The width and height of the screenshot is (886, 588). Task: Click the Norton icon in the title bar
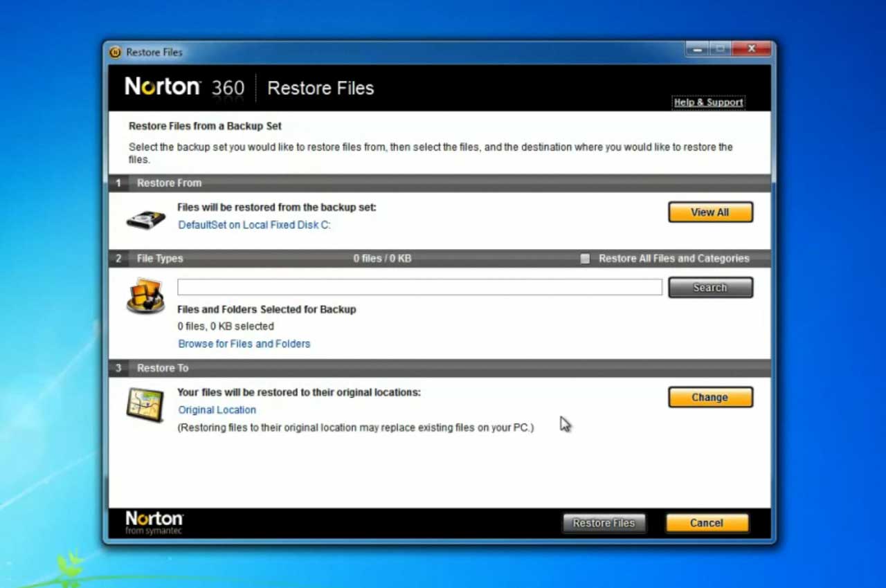pyautogui.click(x=116, y=53)
